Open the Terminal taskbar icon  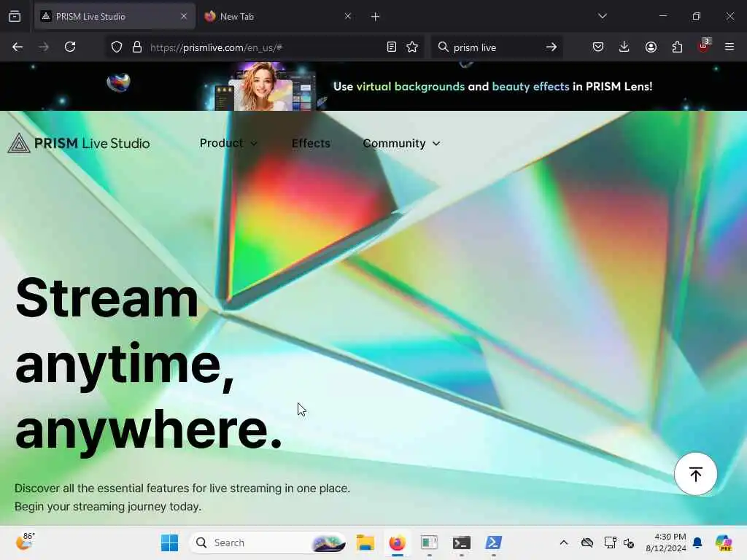[461, 542]
